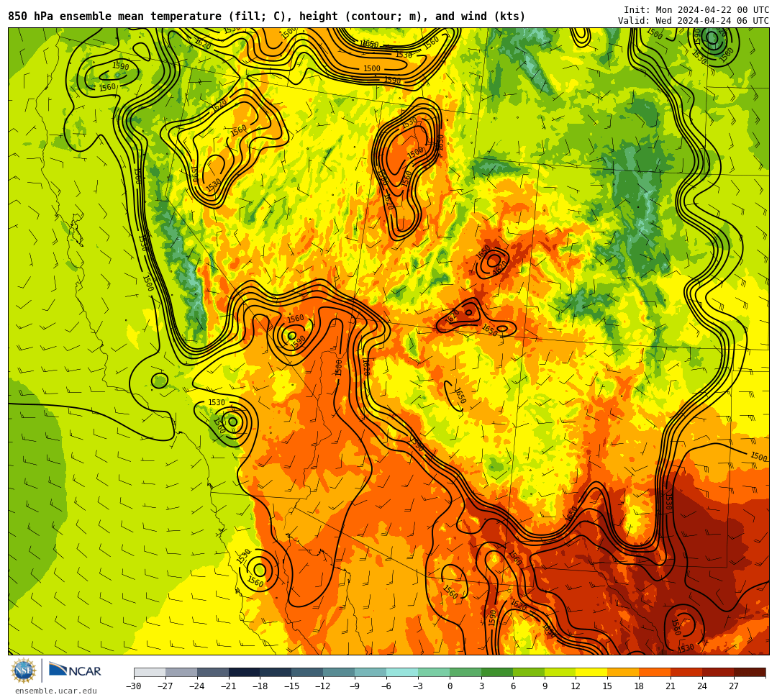This screenshot has width=777, height=700.
Task: Click the colorbar tick label '-30'
Action: [x=134, y=686]
